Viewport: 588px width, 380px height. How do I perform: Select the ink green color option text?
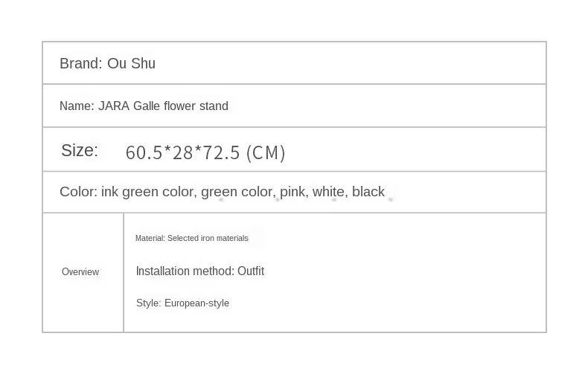click(147, 192)
